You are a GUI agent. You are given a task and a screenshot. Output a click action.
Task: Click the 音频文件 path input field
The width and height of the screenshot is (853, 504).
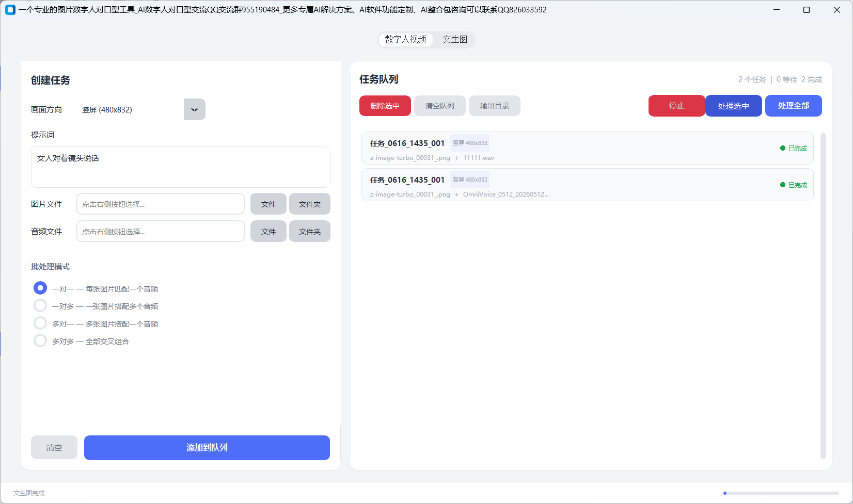pyautogui.click(x=161, y=231)
